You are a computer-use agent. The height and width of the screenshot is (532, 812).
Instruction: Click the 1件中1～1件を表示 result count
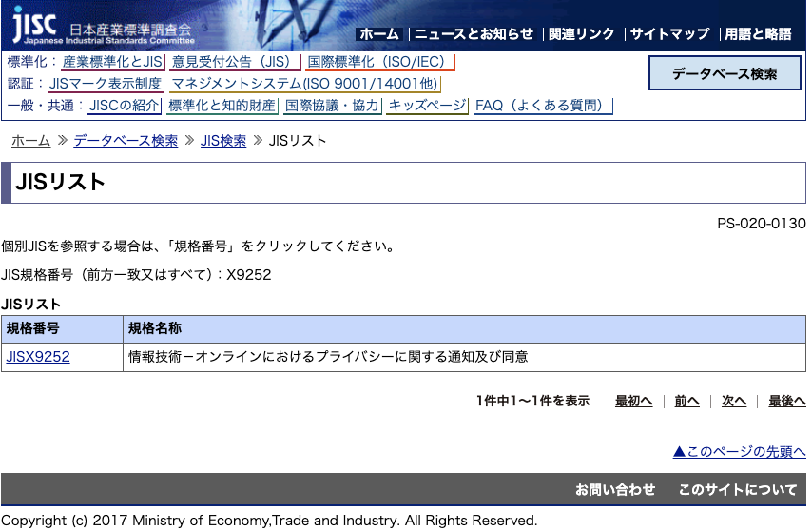532,401
